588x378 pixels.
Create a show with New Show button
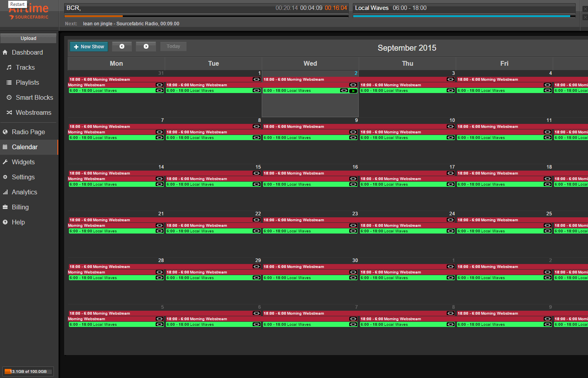[89, 47]
